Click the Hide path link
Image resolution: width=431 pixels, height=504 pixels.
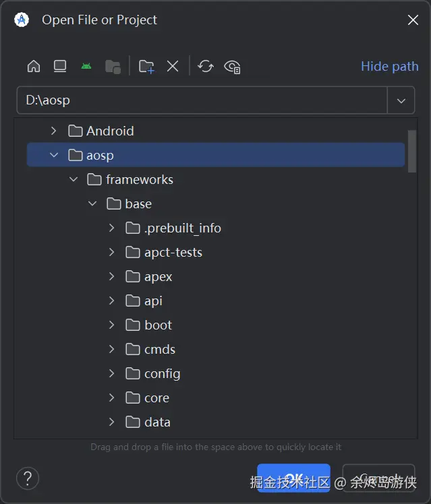tap(389, 66)
